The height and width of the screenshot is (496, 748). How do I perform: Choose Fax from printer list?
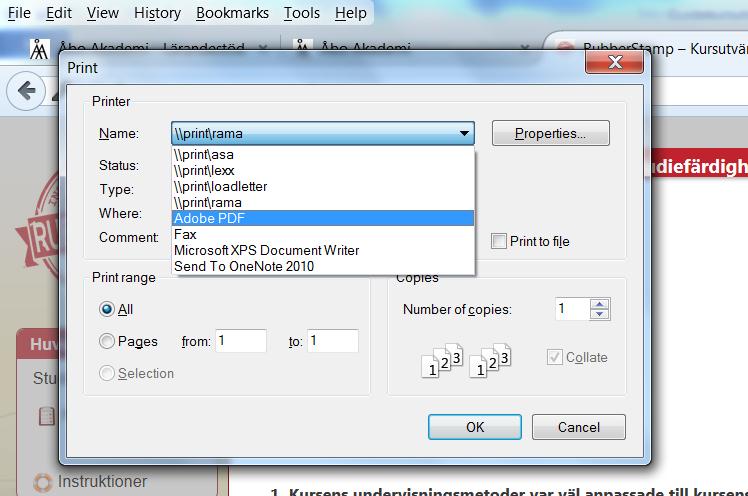(323, 234)
